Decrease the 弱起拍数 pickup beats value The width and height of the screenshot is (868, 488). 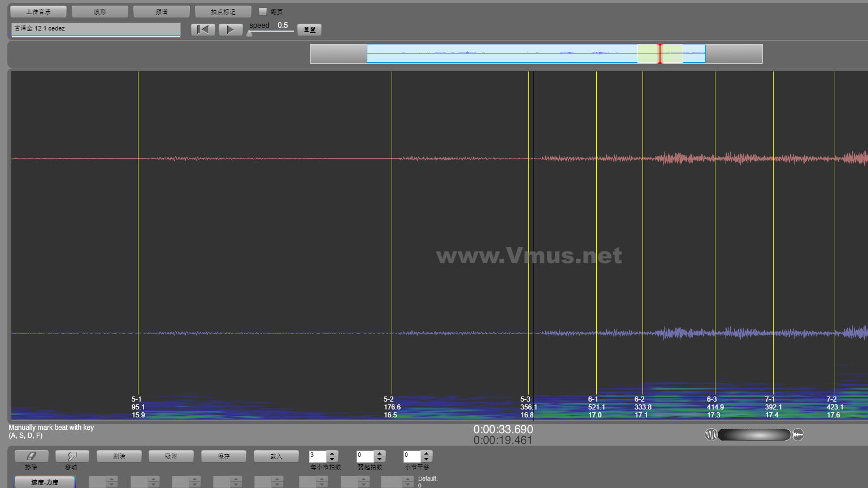click(x=380, y=459)
